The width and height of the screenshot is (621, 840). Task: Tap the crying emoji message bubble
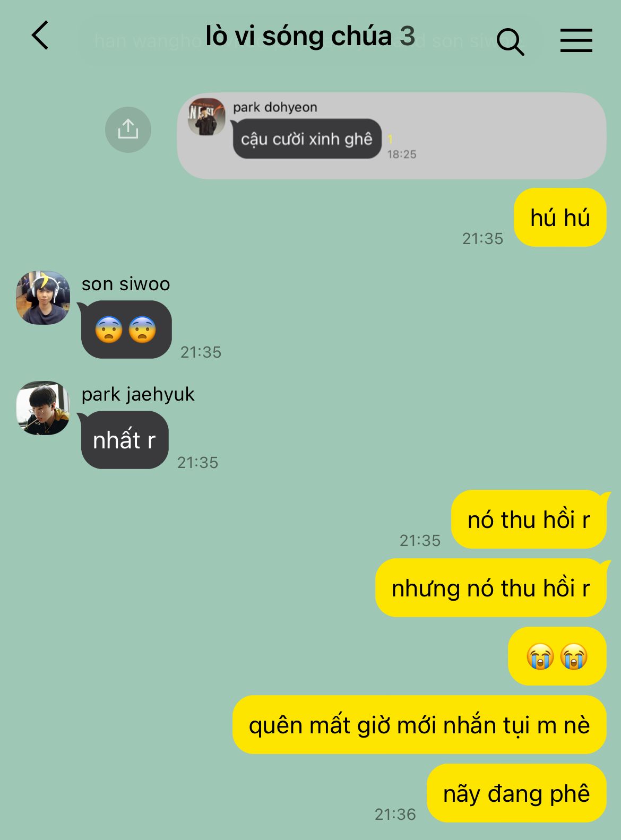(x=557, y=656)
